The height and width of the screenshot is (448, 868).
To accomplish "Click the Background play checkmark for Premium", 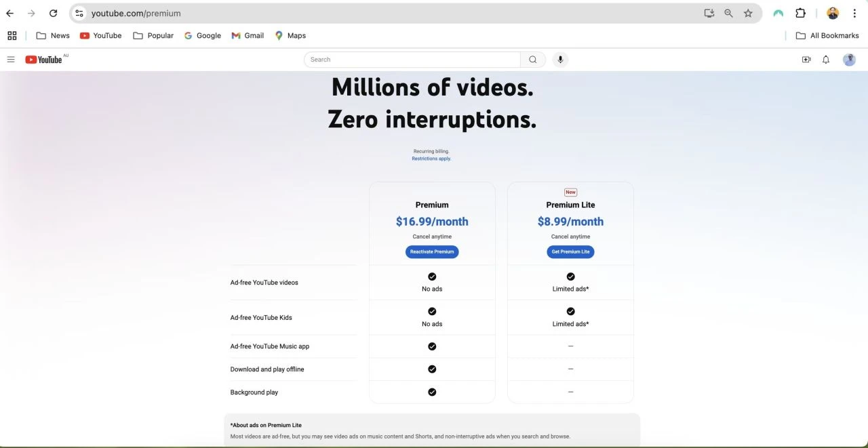I will [432, 392].
